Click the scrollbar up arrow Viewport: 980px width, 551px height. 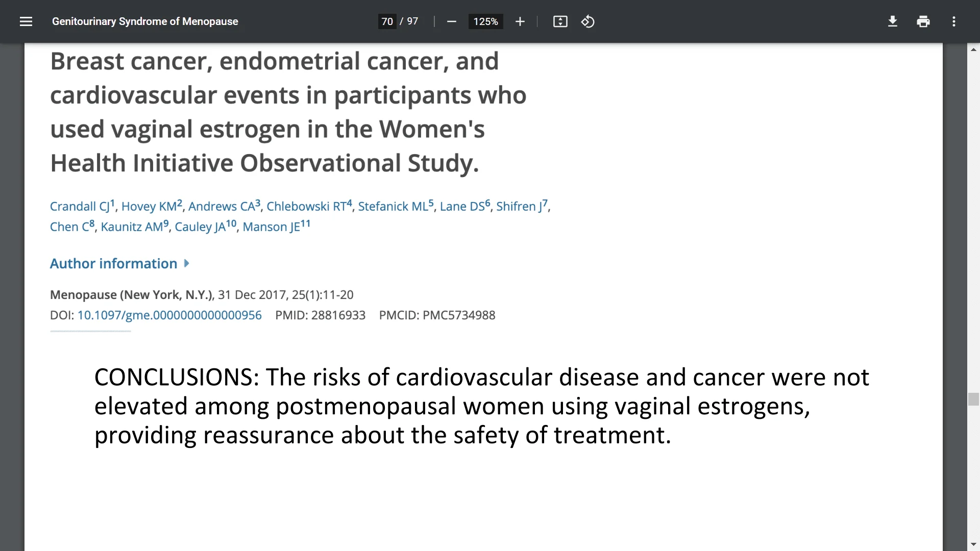click(973, 49)
